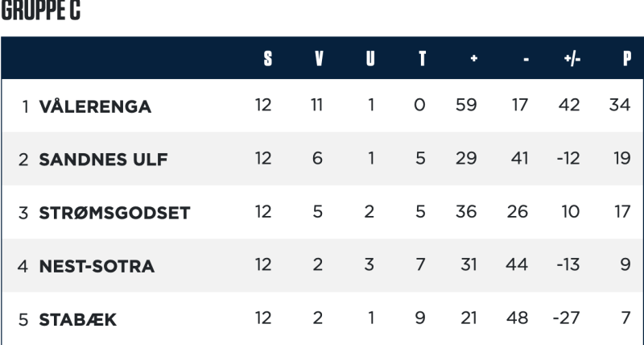
Task: Click the +/- goal difference header
Action: (572, 59)
